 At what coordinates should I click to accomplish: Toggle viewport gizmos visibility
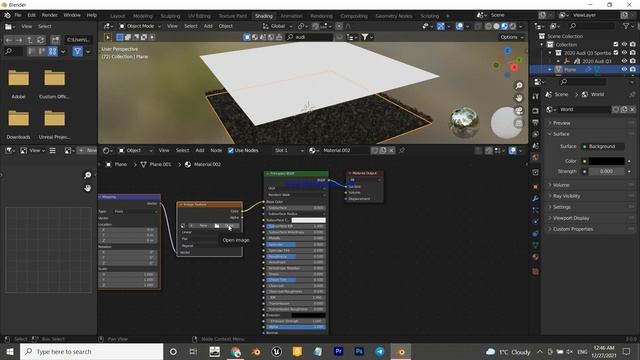click(x=441, y=26)
